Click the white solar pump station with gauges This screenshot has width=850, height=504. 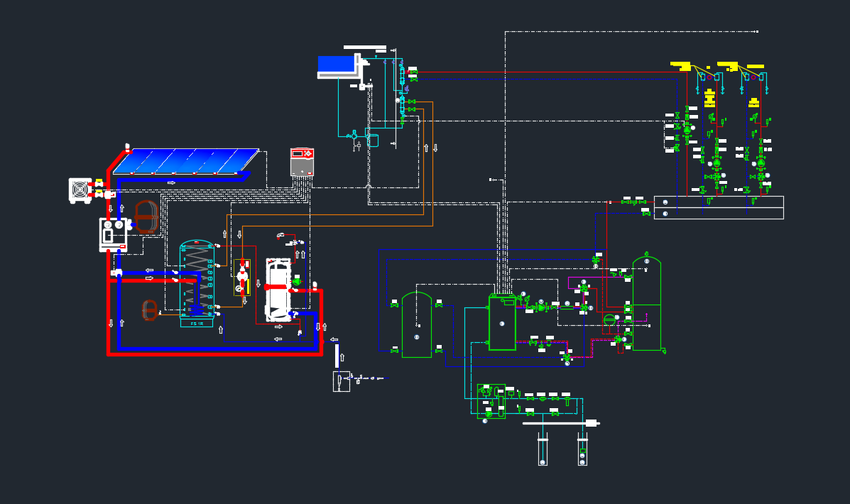(113, 235)
